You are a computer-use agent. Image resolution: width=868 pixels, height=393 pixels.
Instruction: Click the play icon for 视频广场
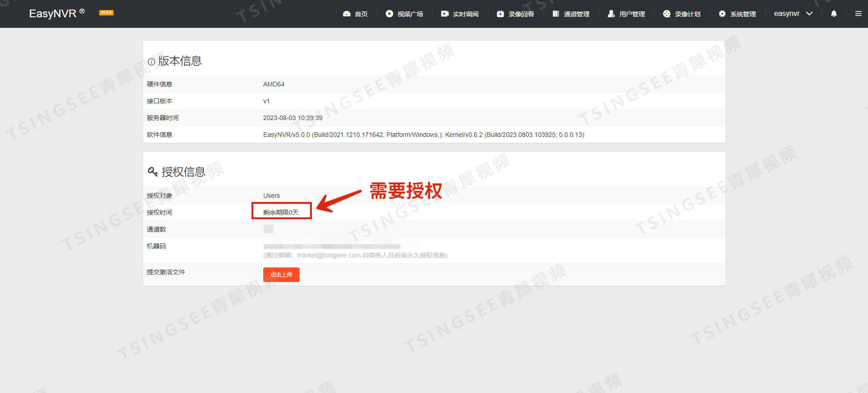389,14
